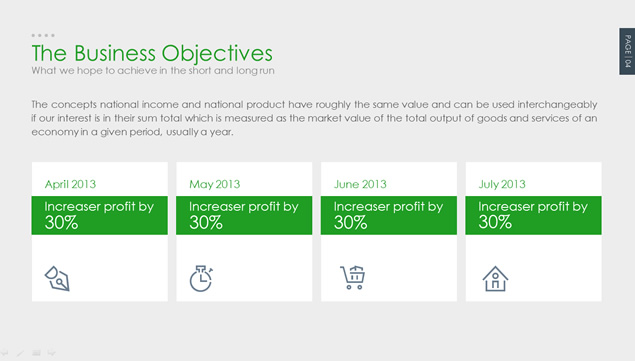Viewport: 635px width, 361px height.
Task: Open the slideshow pen pointer options icon
Action: click(20, 353)
